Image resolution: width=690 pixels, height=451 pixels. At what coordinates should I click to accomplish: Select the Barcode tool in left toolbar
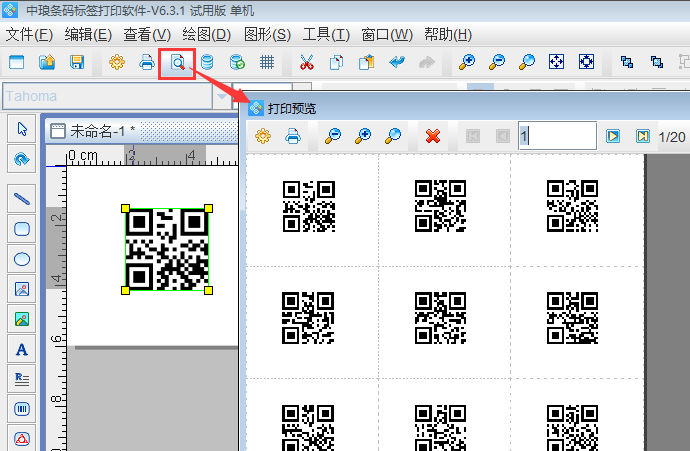22,409
